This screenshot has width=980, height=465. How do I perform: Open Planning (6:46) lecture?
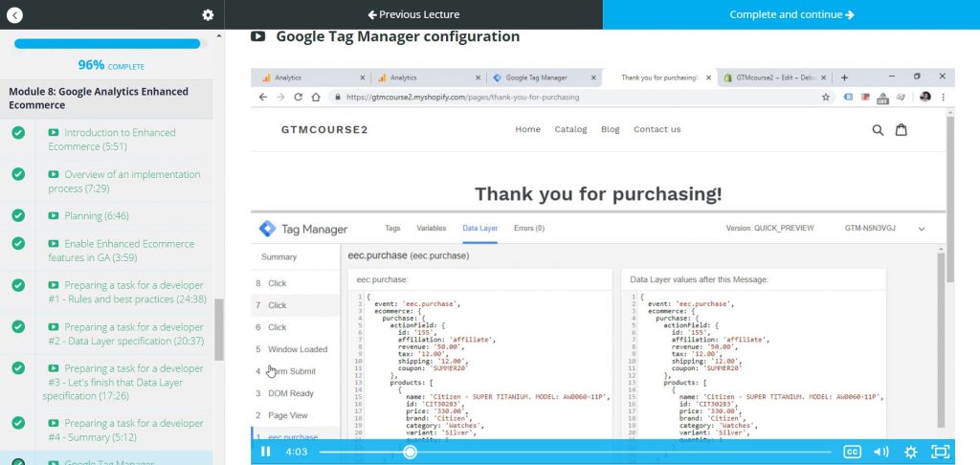[x=88, y=215]
